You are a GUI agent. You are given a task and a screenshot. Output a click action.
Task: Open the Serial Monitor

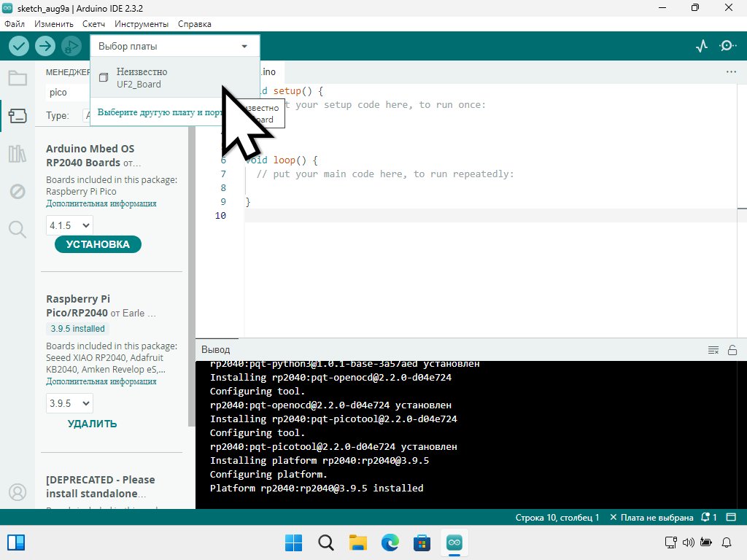click(x=727, y=46)
